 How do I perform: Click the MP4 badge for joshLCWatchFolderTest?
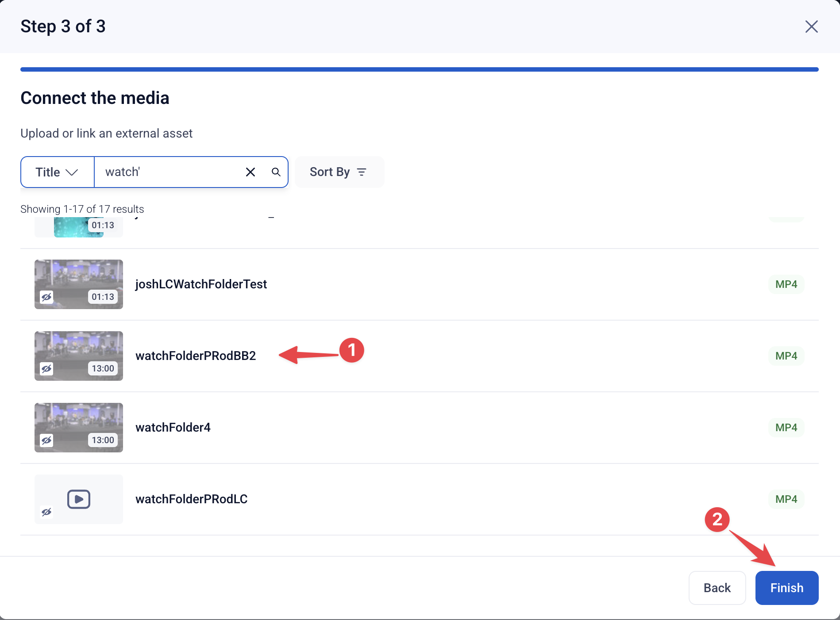coord(786,284)
